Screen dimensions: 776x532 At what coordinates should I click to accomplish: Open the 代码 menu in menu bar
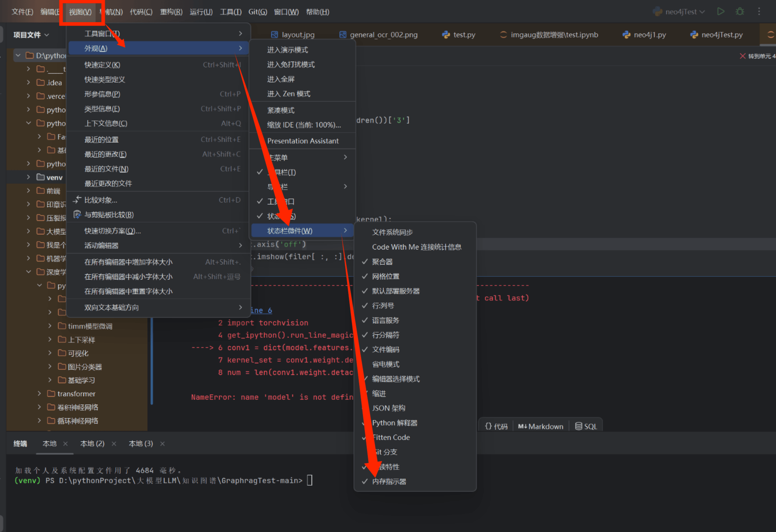(x=141, y=12)
